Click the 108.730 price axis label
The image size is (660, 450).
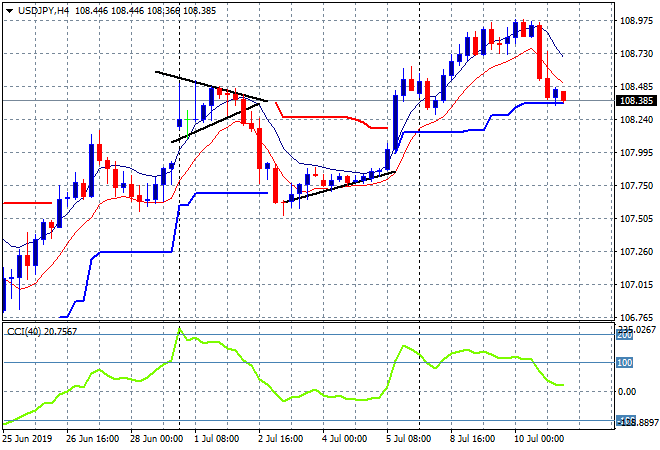pyautogui.click(x=636, y=53)
